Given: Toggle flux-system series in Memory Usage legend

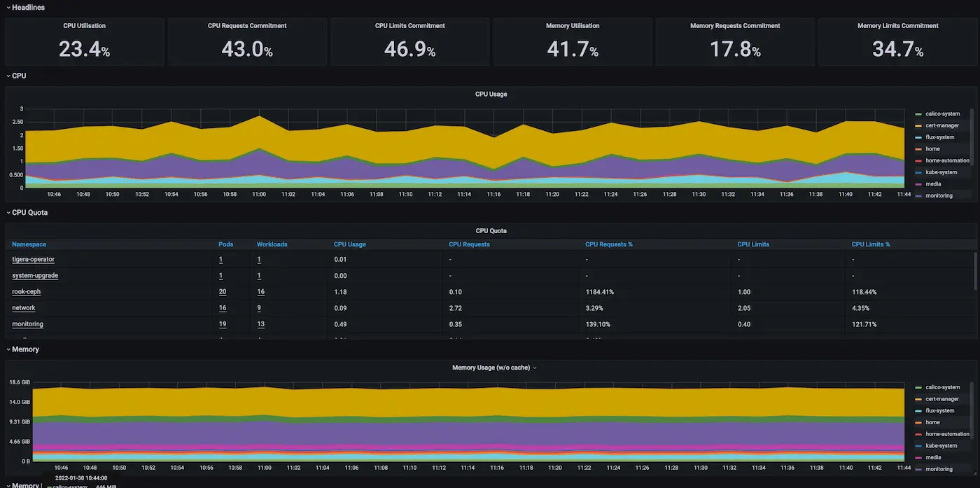Looking at the screenshot, I should click(x=939, y=411).
